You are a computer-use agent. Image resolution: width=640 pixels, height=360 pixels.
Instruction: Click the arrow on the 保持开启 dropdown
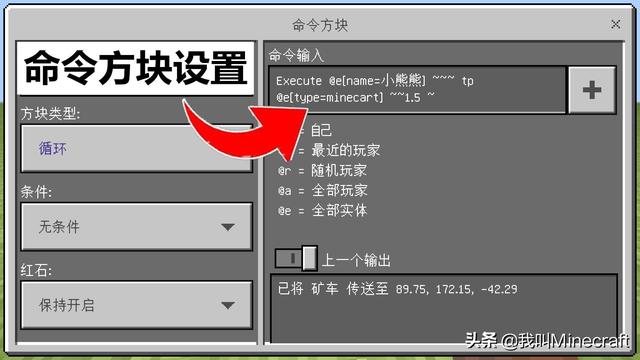[x=228, y=305]
